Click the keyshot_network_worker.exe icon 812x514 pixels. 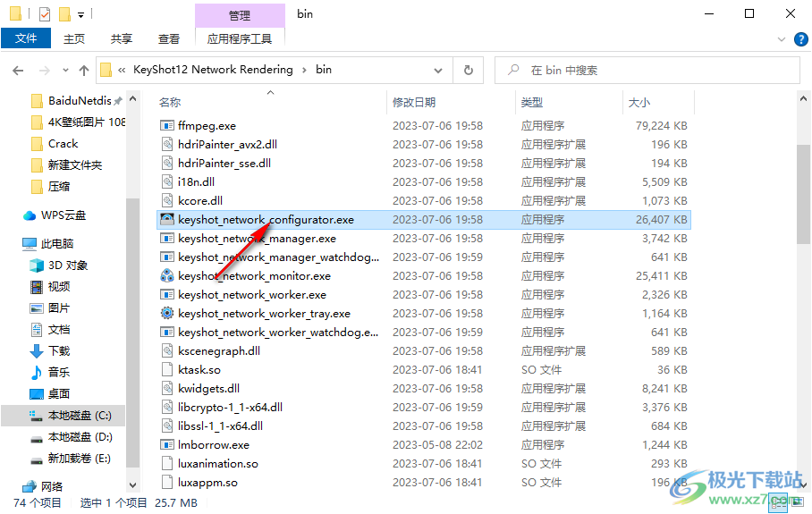[166, 294]
